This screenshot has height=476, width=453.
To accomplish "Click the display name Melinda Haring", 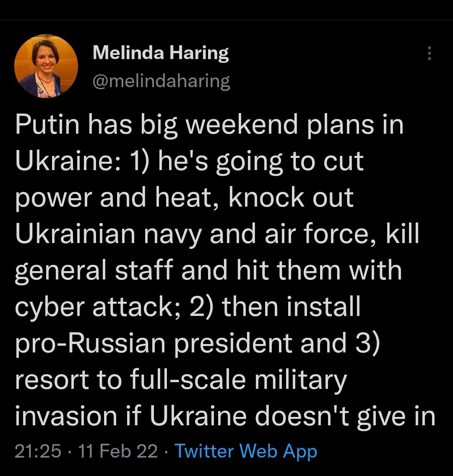I will tap(161, 53).
